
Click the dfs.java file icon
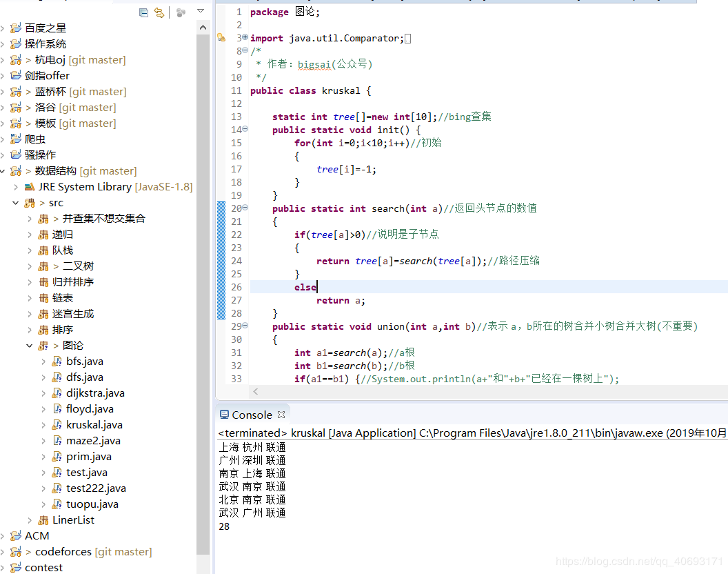pos(57,377)
